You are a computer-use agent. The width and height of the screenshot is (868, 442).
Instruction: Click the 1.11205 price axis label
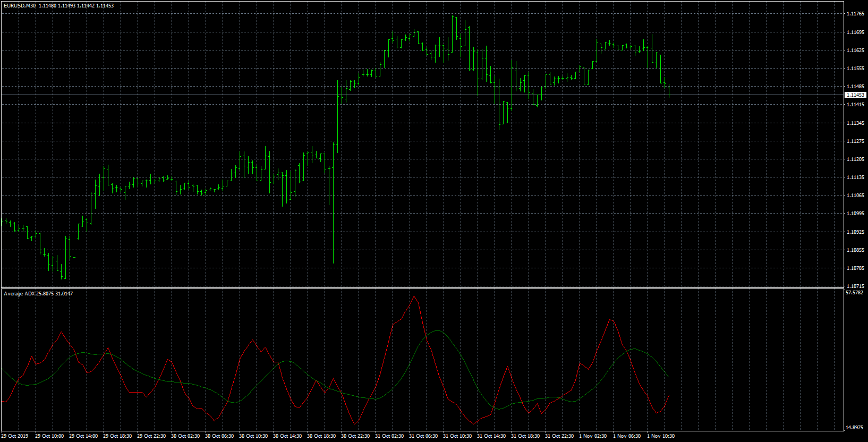point(855,159)
